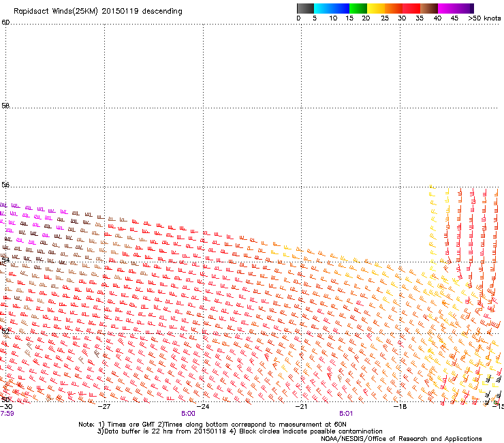The width and height of the screenshot is (504, 443).
Task: Click the '-24' longitude axis label
Action: (203, 407)
